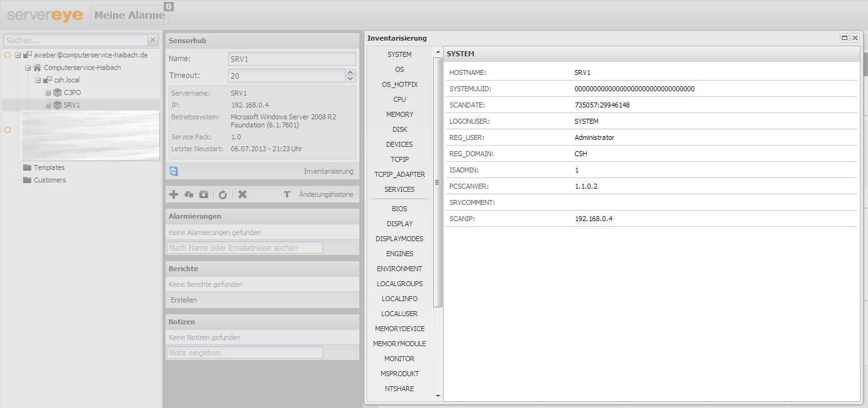868x408 pixels.
Task: Clear search with the X button
Action: click(x=152, y=40)
